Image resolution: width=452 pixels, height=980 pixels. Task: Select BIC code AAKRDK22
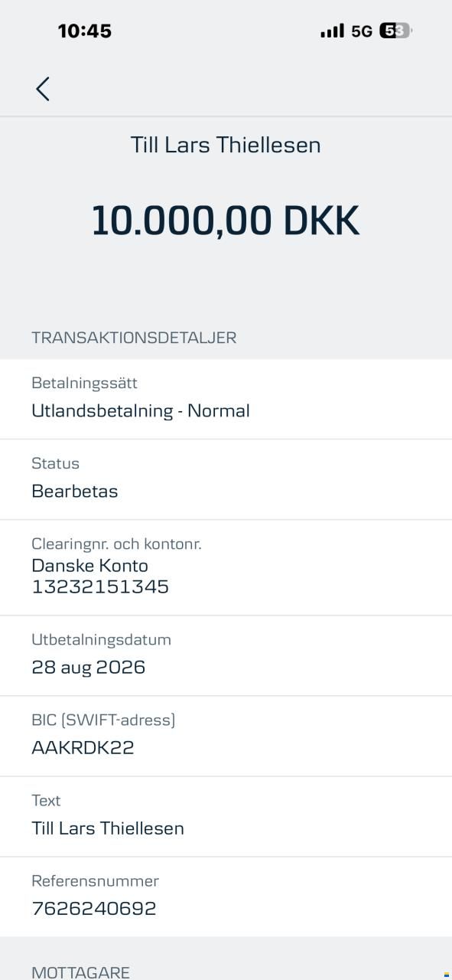(x=83, y=748)
